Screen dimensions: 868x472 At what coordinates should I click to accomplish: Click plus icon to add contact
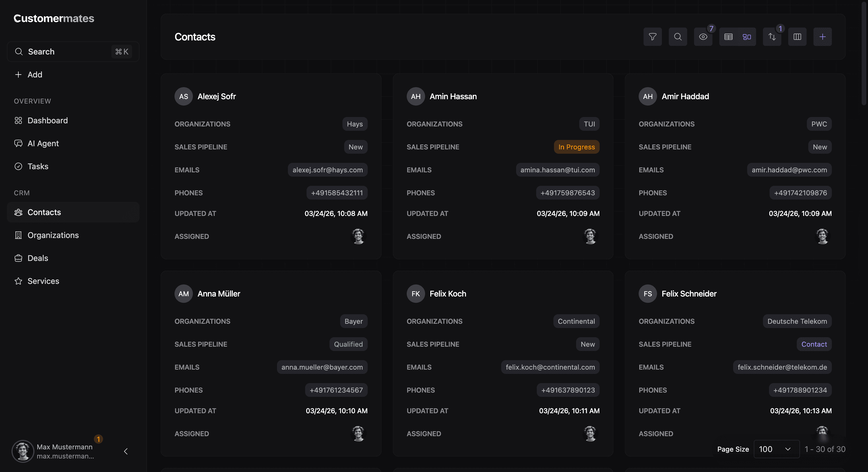[x=822, y=37]
